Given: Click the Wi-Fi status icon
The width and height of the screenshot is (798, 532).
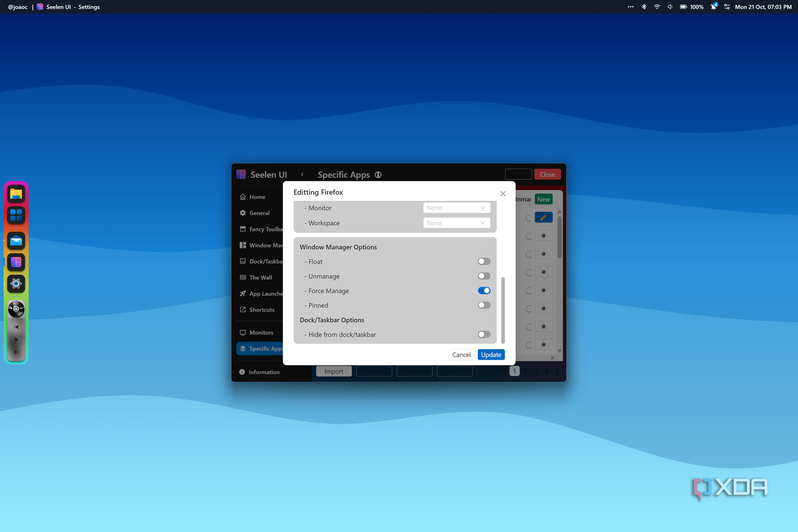Looking at the screenshot, I should point(657,7).
